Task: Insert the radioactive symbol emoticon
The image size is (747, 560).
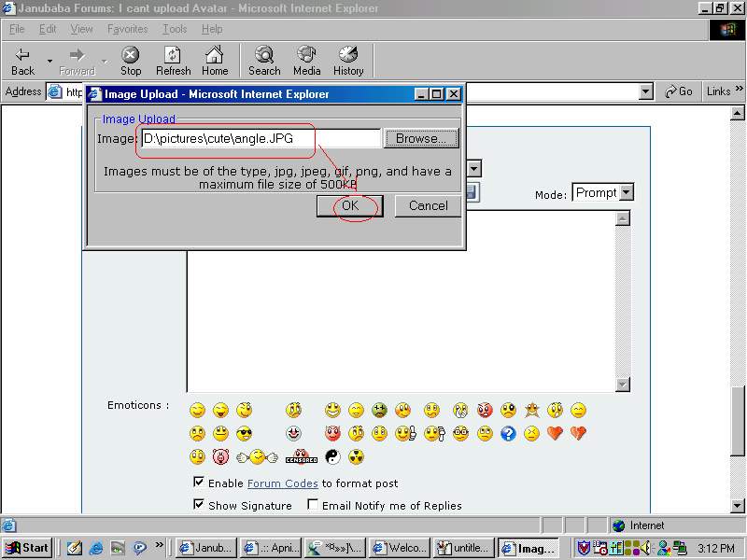Action: click(x=356, y=456)
